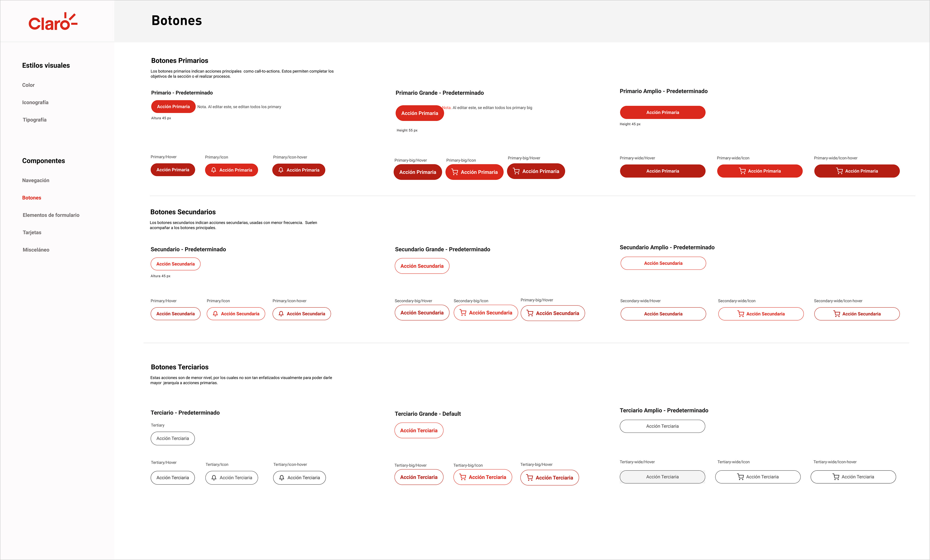
Task: Open Misceláneo in the sidebar
Action: pos(36,250)
